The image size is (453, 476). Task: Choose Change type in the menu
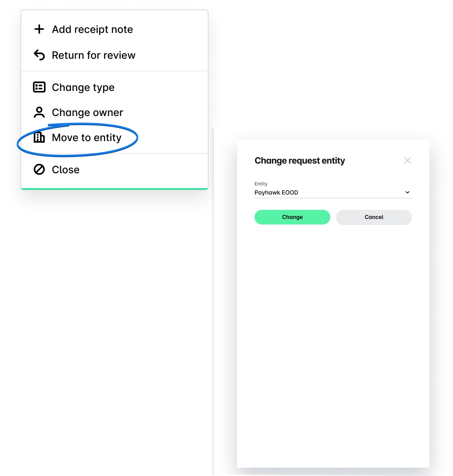point(83,87)
